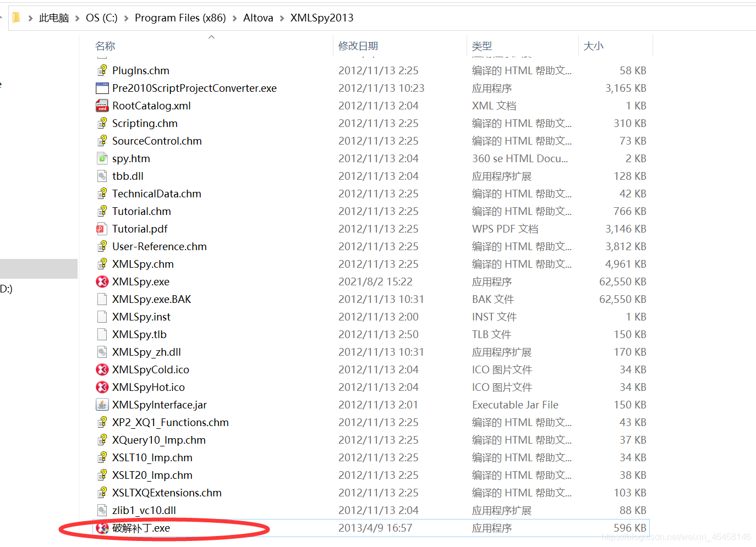Click the XMLSpyInterface.jar Java icon
The image size is (756, 547).
pos(102,405)
